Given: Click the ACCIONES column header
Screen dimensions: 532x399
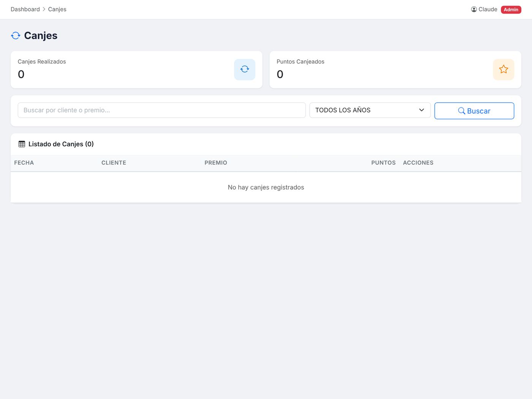Looking at the screenshot, I should click(x=418, y=163).
